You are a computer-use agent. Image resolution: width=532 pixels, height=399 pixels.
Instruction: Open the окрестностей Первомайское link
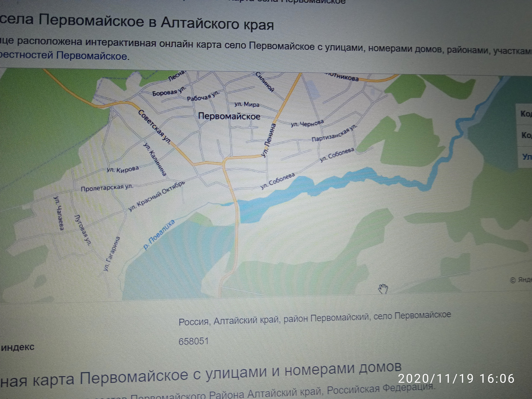[64, 55]
